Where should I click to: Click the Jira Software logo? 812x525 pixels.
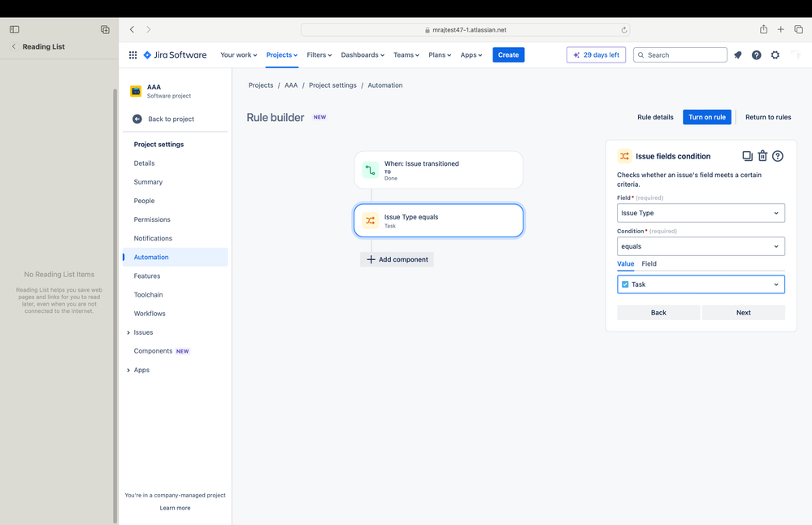(x=175, y=55)
